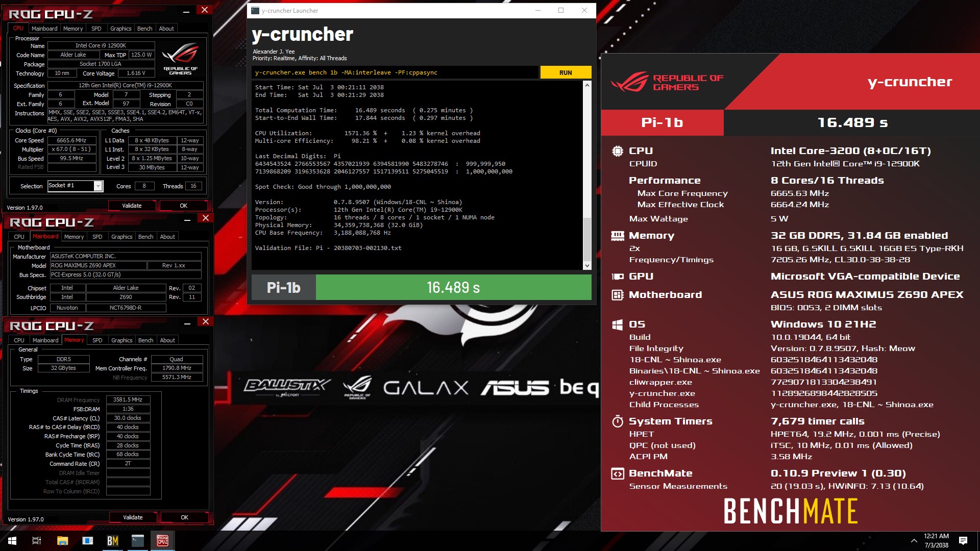980x551 pixels.
Task: Select CPU tab in the Mainboard CPU-Z window
Action: (x=19, y=237)
